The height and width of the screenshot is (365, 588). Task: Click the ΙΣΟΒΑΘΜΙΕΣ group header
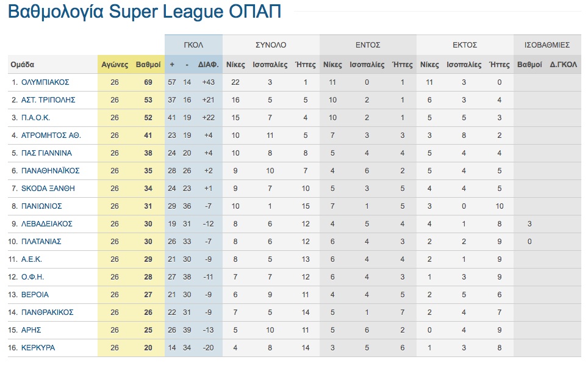pos(547,45)
